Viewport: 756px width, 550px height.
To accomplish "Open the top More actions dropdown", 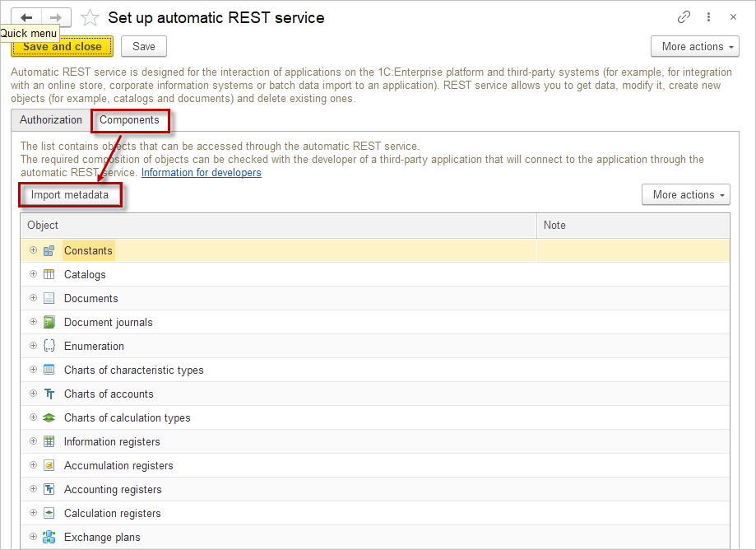I will [x=694, y=47].
